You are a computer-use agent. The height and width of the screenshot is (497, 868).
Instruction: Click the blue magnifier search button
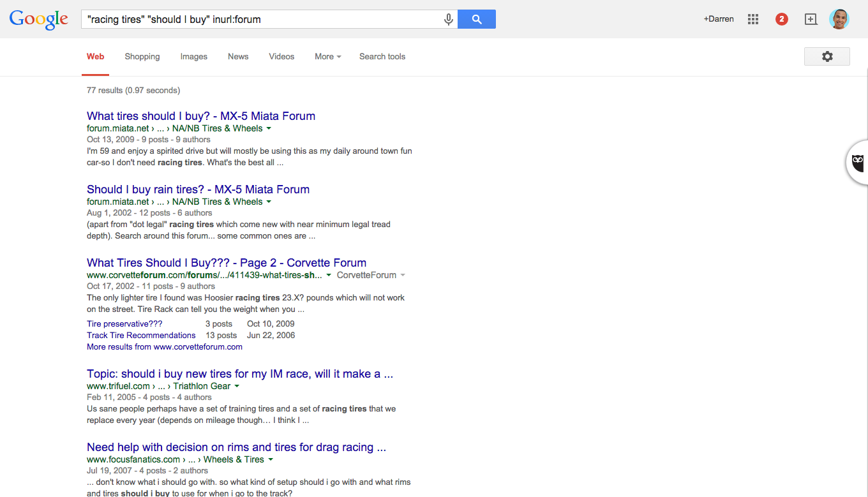pos(477,19)
